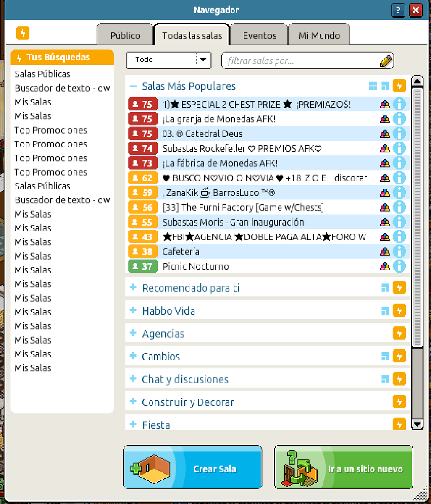Click the room list scrollbar thumb

[x=417, y=218]
